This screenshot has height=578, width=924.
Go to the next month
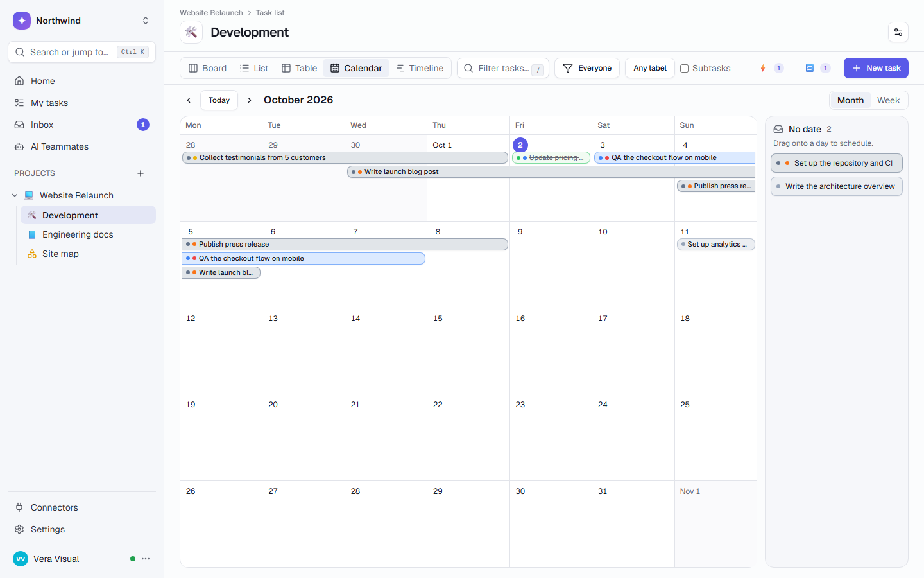(x=250, y=100)
